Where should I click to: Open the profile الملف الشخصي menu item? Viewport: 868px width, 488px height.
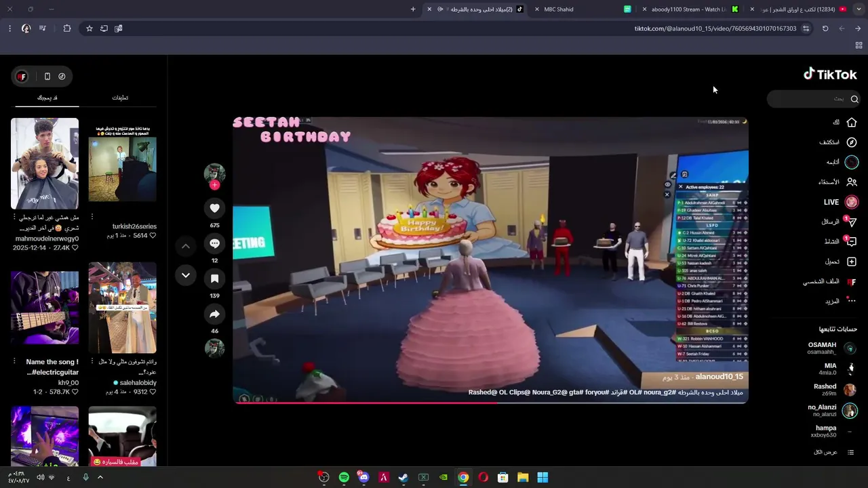point(830,281)
